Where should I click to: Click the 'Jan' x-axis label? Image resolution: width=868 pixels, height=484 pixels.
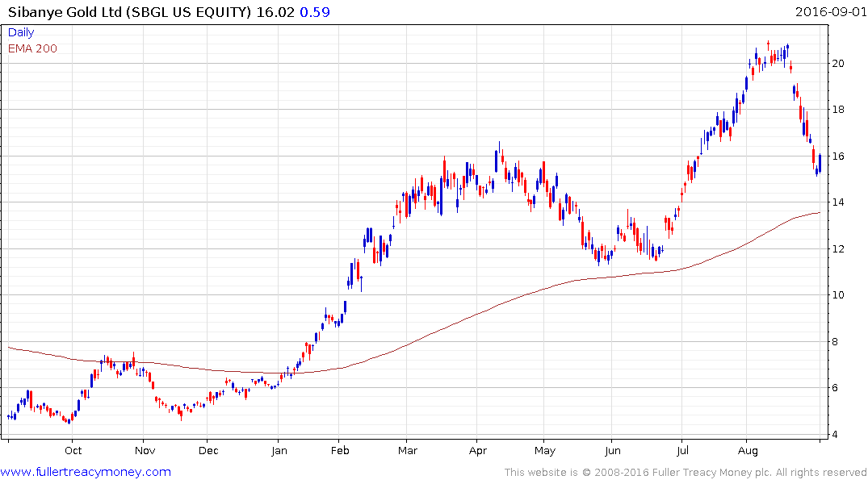279,451
